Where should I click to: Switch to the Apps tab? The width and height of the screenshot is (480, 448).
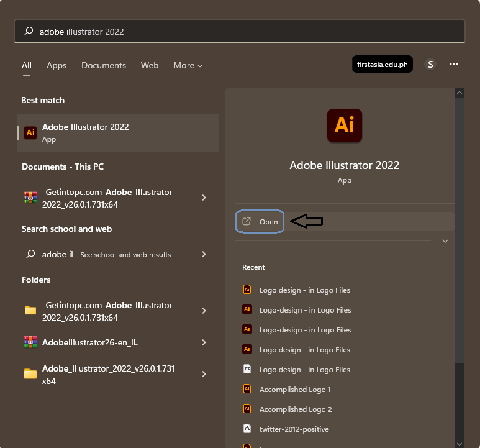[57, 65]
